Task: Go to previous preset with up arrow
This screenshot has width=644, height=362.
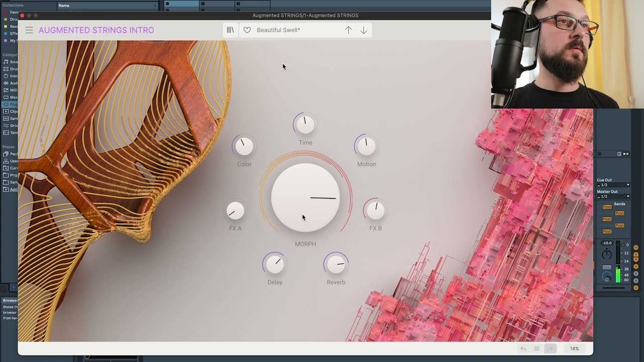Action: (348, 30)
